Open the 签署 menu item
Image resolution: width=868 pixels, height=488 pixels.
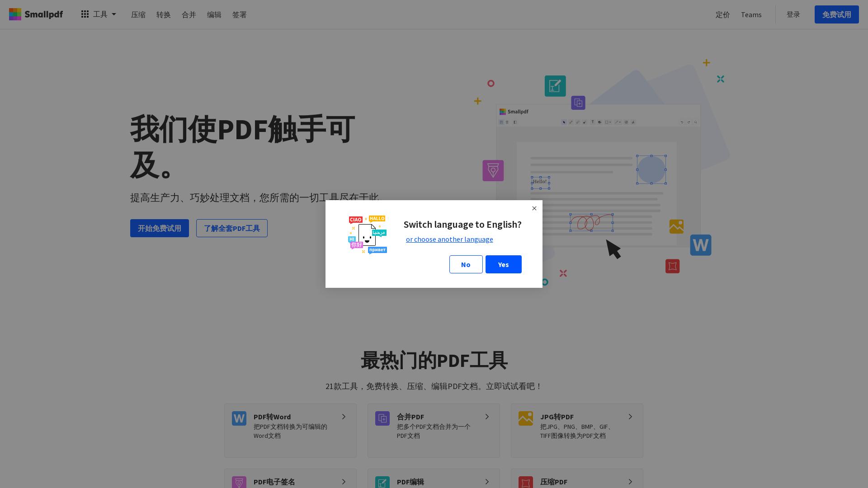240,15
